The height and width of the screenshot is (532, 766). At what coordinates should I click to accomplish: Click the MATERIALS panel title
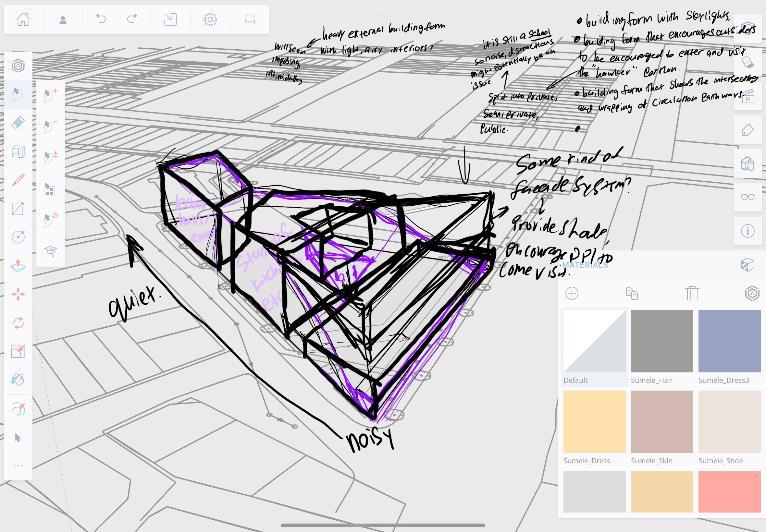585,265
